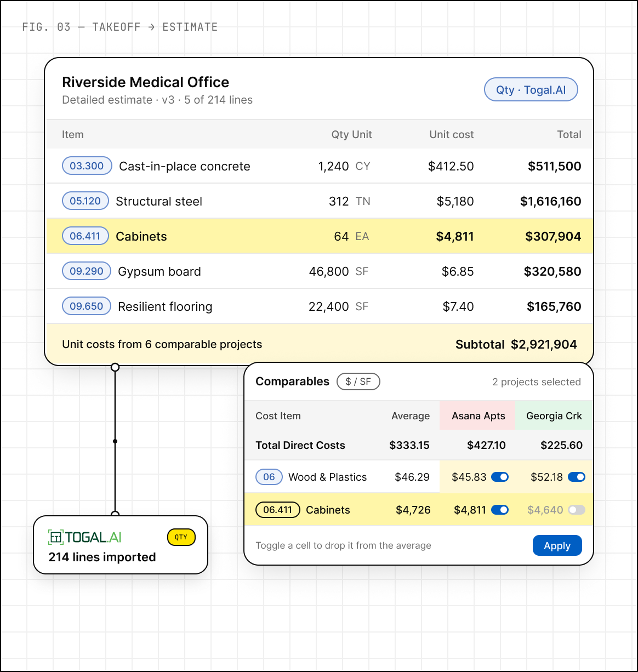Click the 312 TN quantity
The image size is (638, 672).
[350, 201]
